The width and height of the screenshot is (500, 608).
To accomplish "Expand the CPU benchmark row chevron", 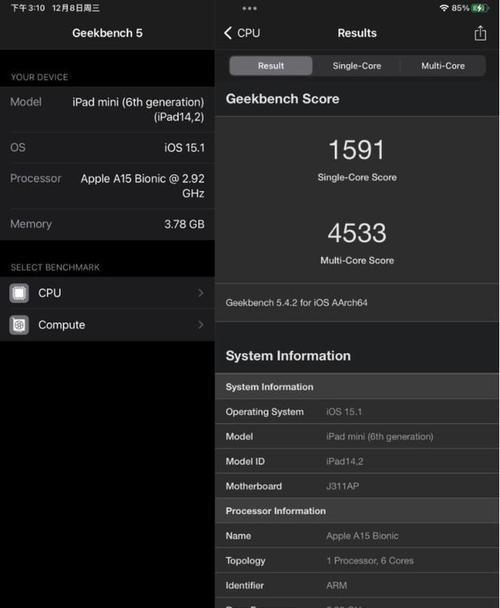I will (x=201, y=293).
